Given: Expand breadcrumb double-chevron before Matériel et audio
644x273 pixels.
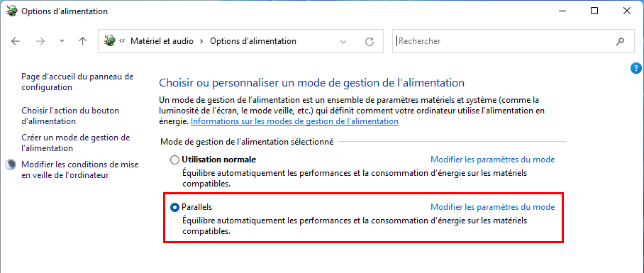Looking at the screenshot, I should [x=122, y=41].
